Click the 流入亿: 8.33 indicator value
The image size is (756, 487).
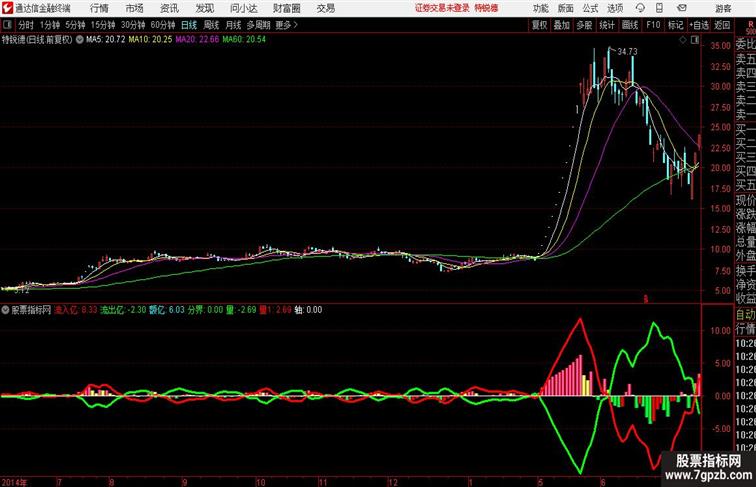pyautogui.click(x=75, y=310)
